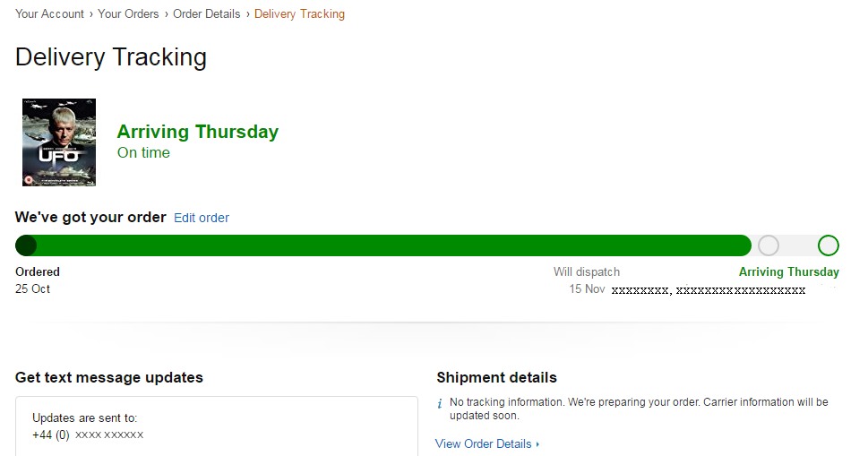Click the green delivery progress bar
The height and width of the screenshot is (456, 868).
click(x=383, y=245)
